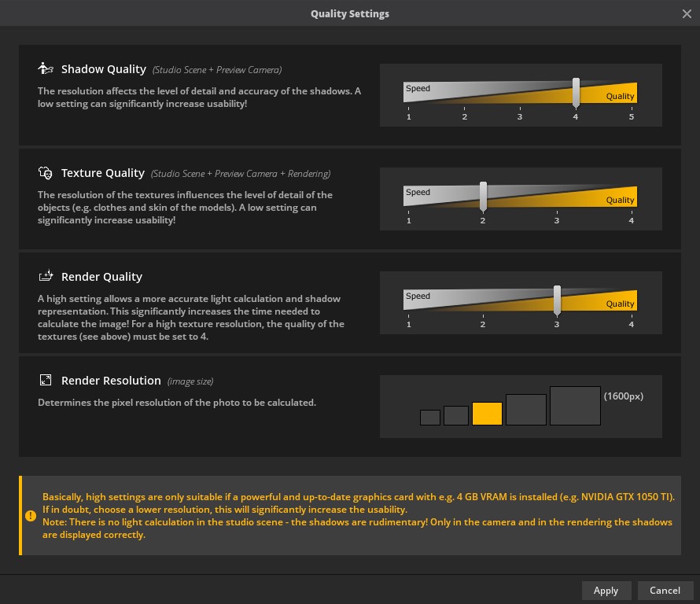The height and width of the screenshot is (604, 700).
Task: Close the Quality Settings dialog
Action: pyautogui.click(x=687, y=13)
